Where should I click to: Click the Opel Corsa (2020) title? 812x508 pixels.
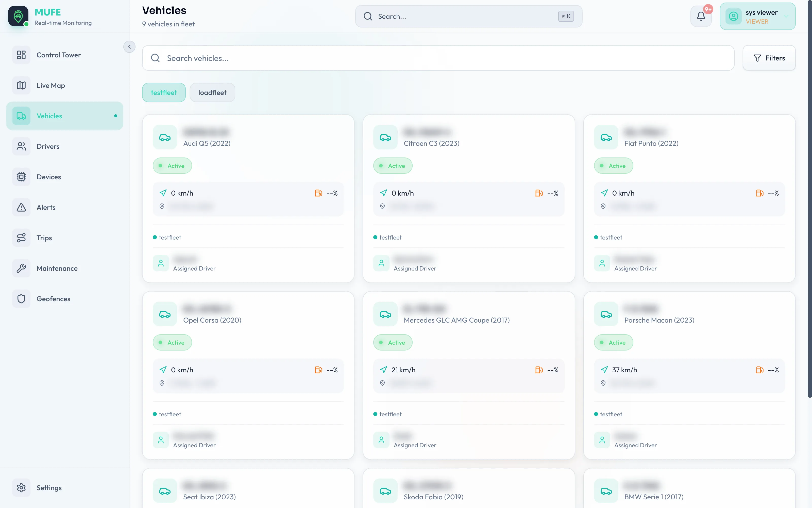(212, 320)
